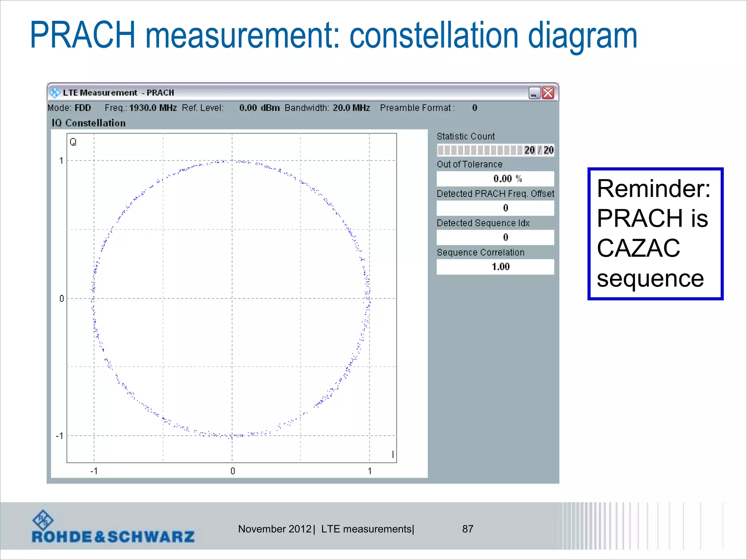Click the 'Preamble Format: 0' value
The height and width of the screenshot is (560, 747).
coord(429,108)
